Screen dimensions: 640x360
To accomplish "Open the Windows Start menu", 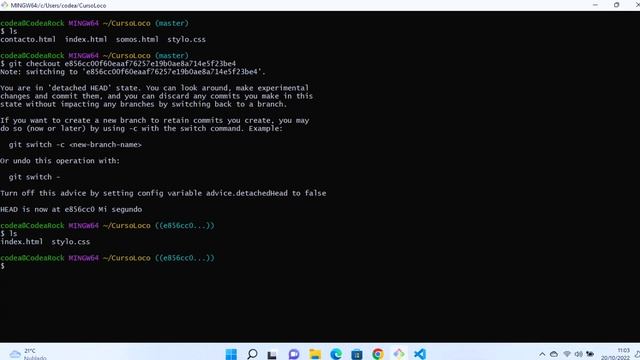I will click(231, 354).
